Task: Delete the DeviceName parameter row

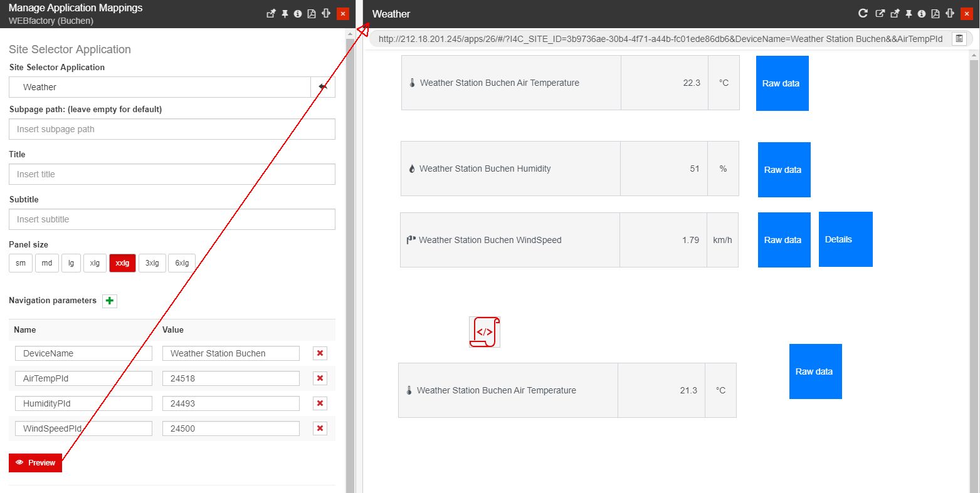Action: tap(320, 353)
